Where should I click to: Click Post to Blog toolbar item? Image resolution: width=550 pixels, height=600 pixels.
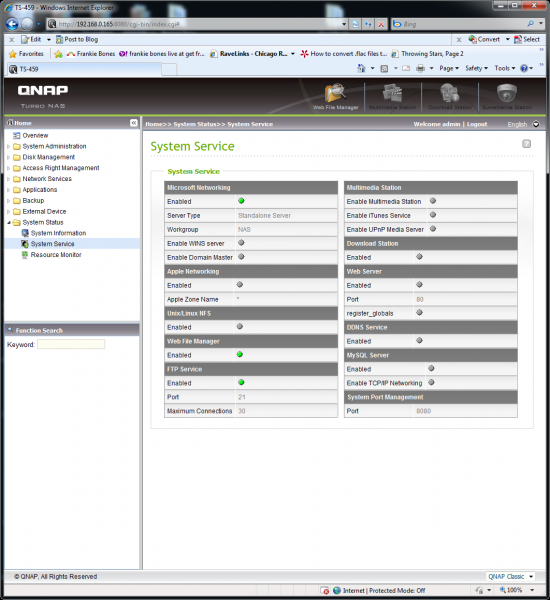(77, 39)
